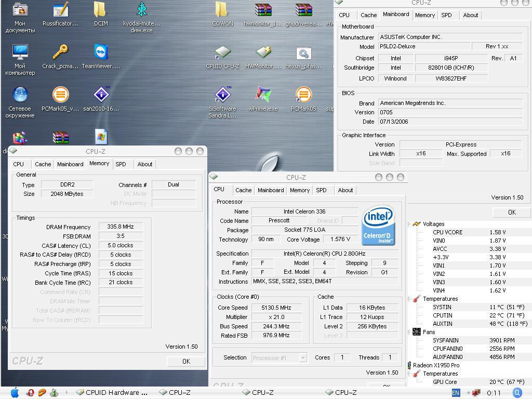Click the clock showing 0:11

coord(494,393)
